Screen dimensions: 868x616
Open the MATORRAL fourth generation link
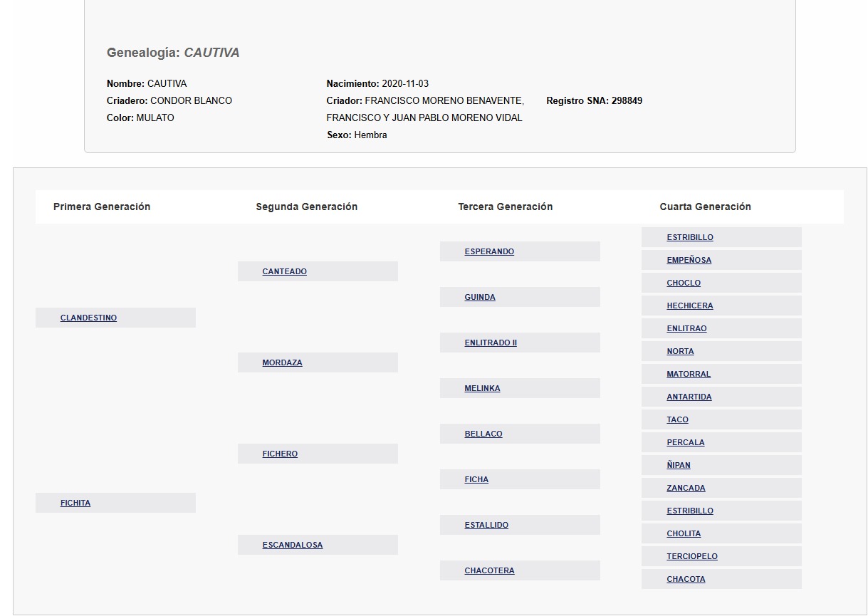[689, 375]
